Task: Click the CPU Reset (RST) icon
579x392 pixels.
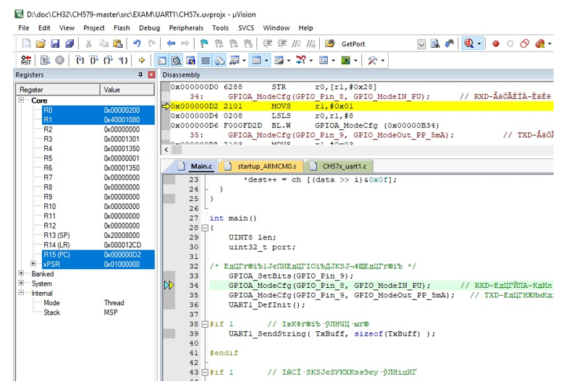Action: (x=26, y=61)
